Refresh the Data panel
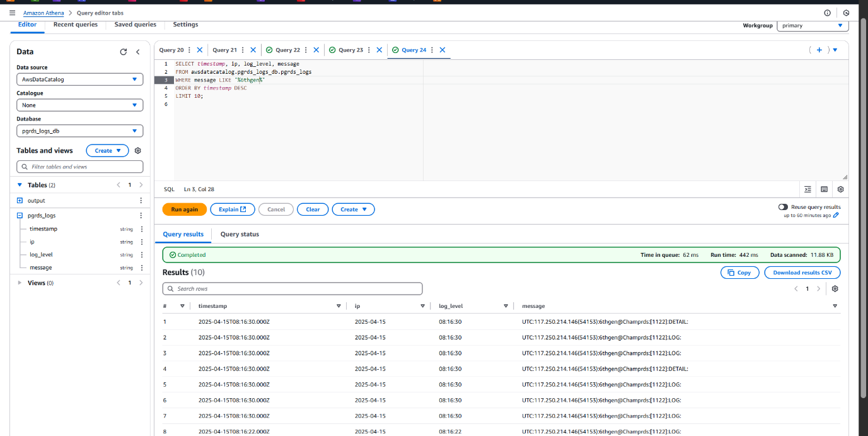868x436 pixels. click(x=124, y=52)
